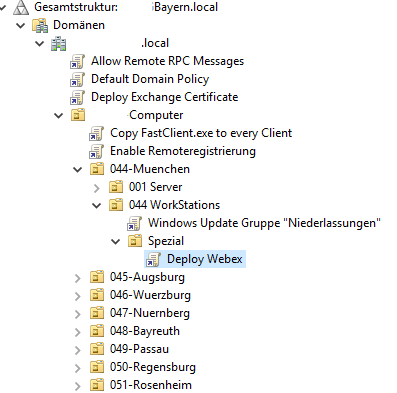
Task: Click the GPO icon for Copy FastClient.exe
Action: click(97, 134)
